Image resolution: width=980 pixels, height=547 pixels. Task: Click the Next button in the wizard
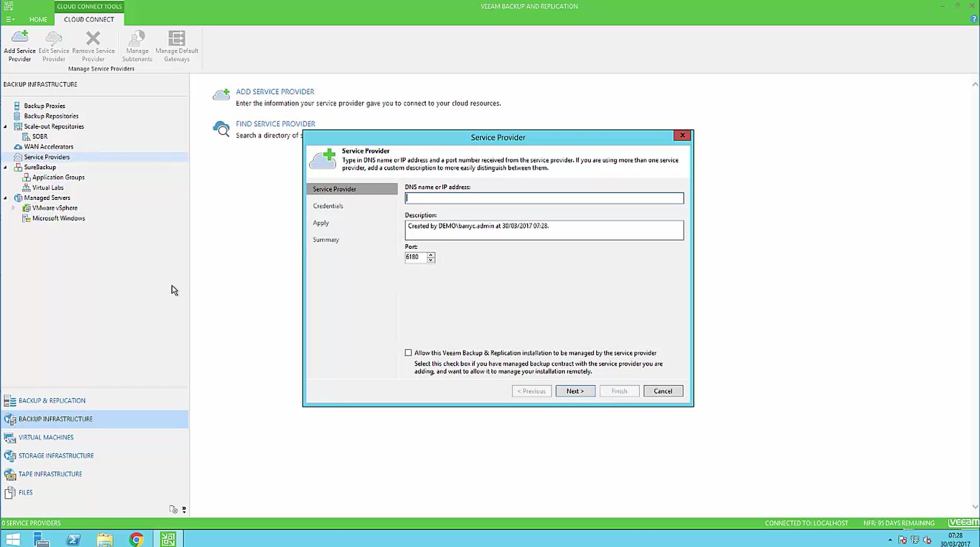click(x=575, y=391)
